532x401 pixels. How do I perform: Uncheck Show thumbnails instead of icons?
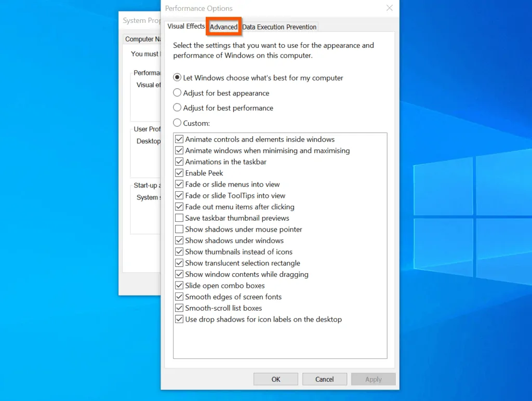(x=180, y=252)
